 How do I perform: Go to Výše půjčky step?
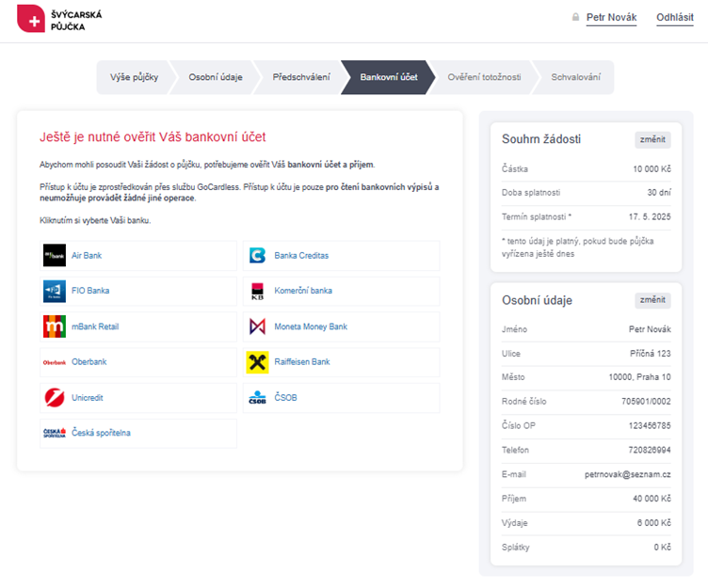pos(134,77)
